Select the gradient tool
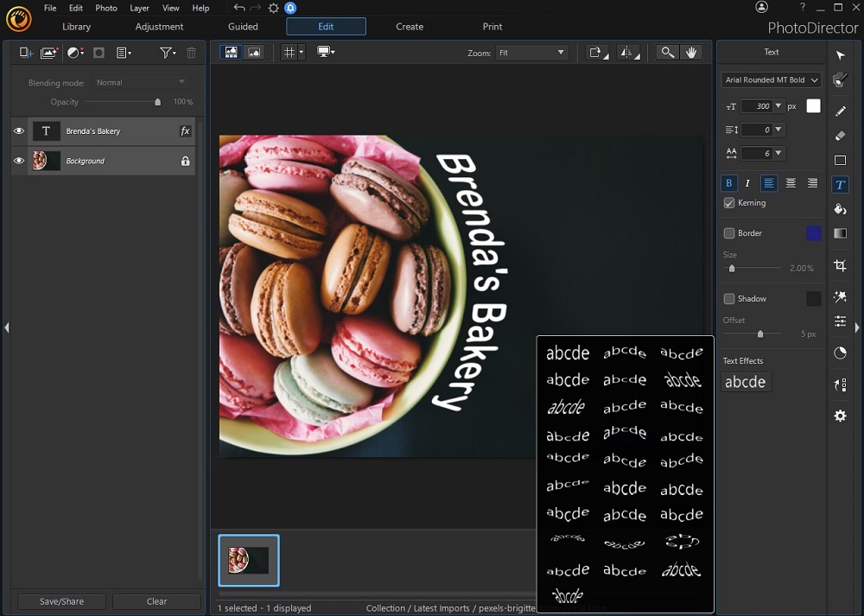 click(x=840, y=233)
